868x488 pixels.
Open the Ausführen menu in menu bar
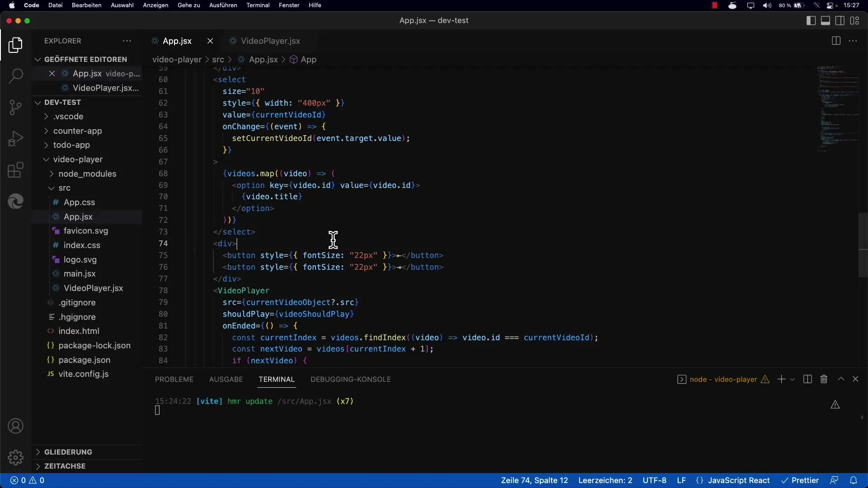coord(223,5)
